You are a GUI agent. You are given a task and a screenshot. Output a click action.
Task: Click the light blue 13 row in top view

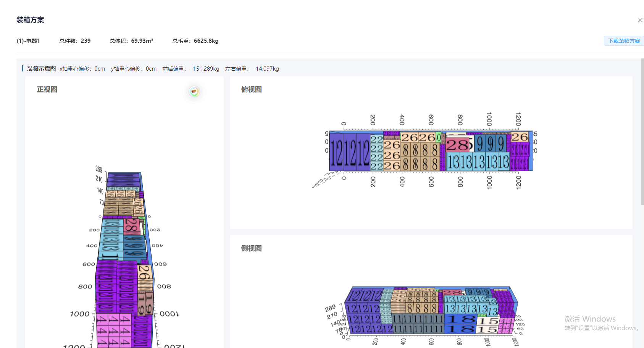click(478, 162)
